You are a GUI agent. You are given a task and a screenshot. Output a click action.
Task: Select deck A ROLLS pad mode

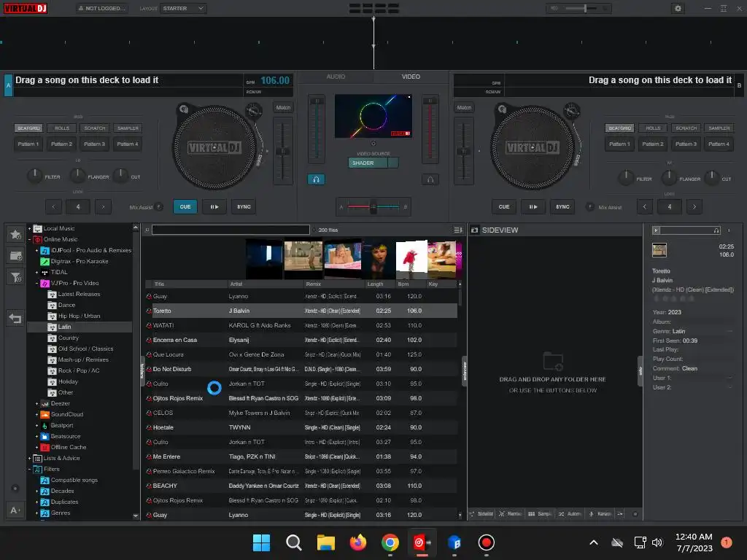(x=62, y=128)
